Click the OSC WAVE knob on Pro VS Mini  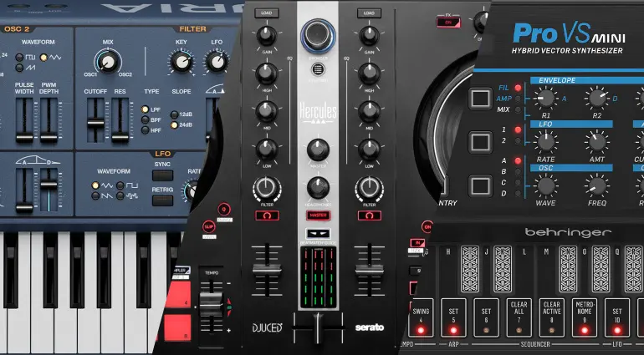pos(545,185)
